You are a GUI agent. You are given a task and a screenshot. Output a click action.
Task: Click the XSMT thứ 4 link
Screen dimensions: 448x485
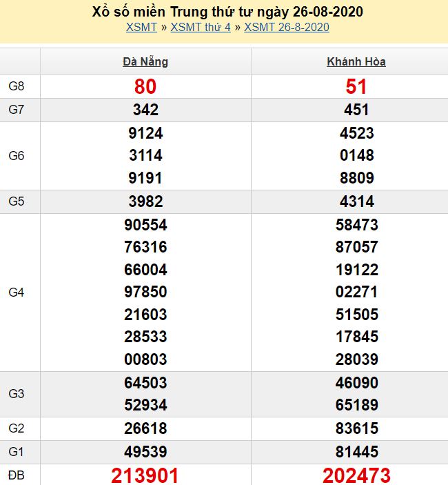point(201,28)
